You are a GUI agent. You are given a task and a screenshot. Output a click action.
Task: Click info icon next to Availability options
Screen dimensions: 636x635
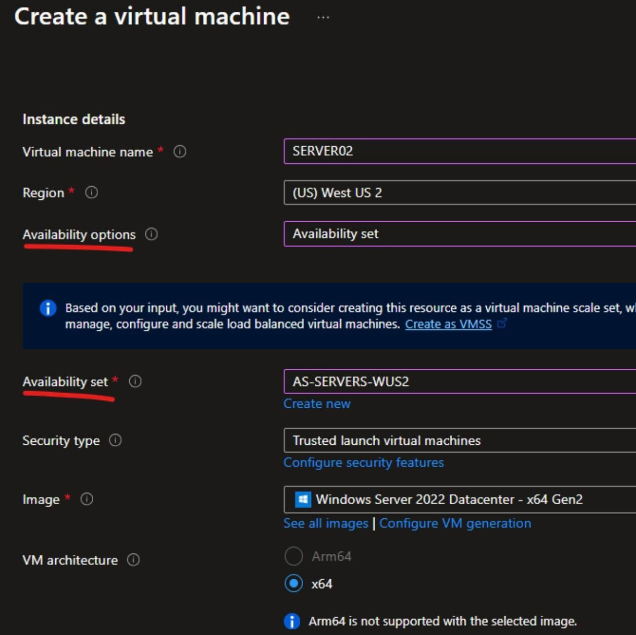click(151, 234)
